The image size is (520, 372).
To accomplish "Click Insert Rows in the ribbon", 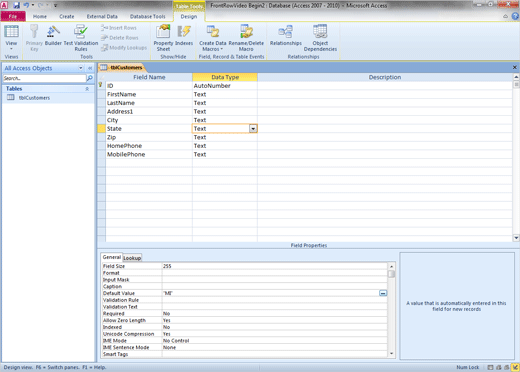I will tap(119, 28).
